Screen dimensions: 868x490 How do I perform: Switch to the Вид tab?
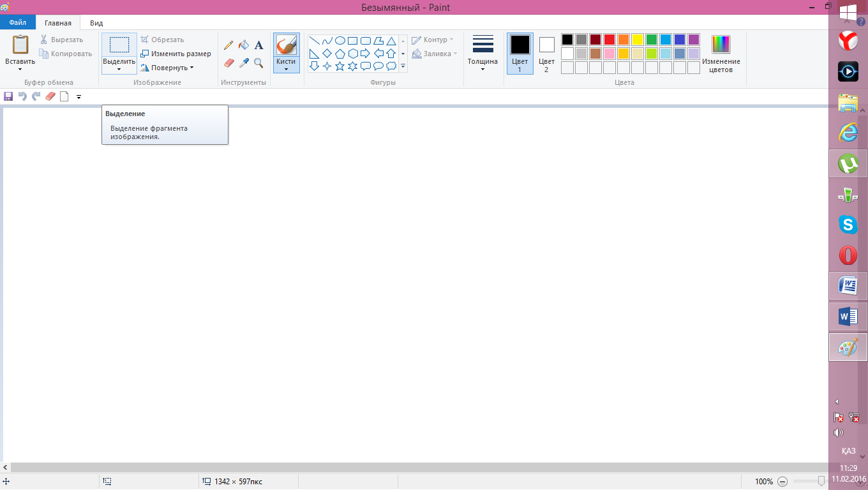click(96, 23)
